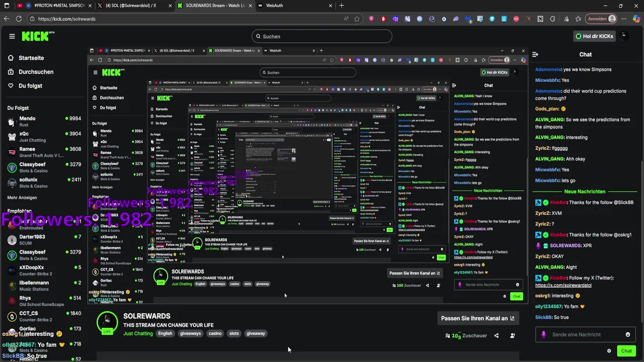
Task: Click the user icon right of share
Action: coord(512,335)
